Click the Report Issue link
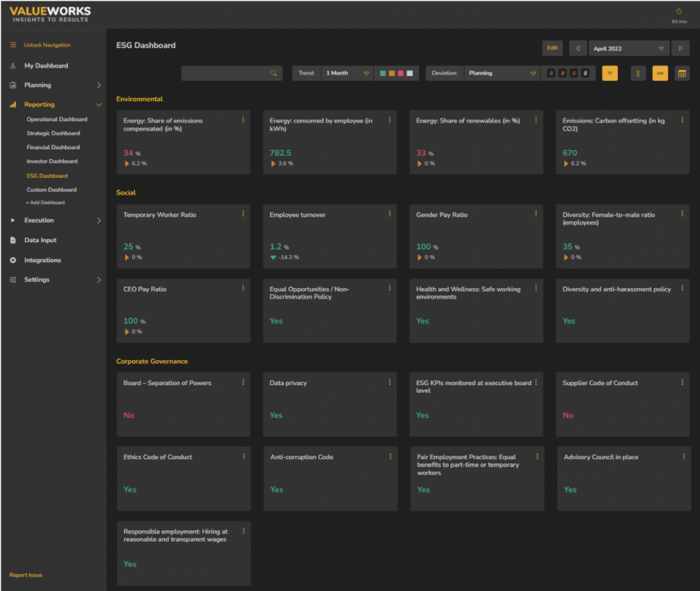Screen dimensions: 700x591 tap(25, 575)
